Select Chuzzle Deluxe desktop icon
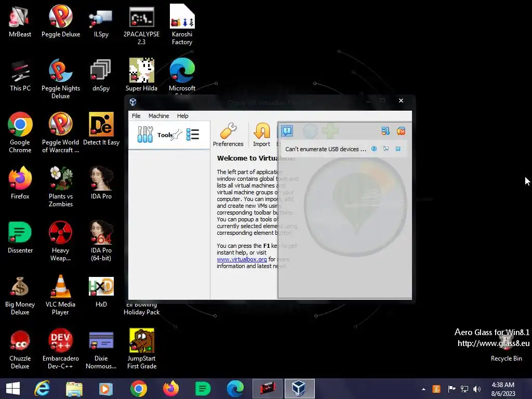532x399 pixels. coord(20,349)
